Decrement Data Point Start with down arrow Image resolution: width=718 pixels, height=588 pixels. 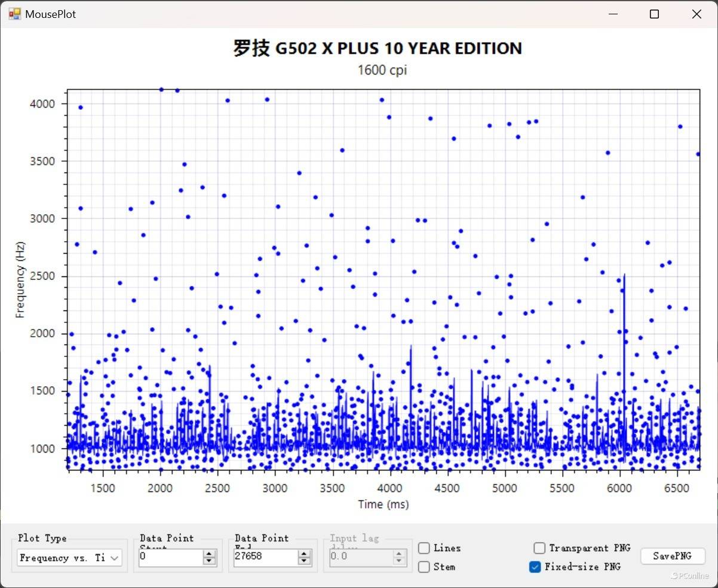[x=209, y=561]
